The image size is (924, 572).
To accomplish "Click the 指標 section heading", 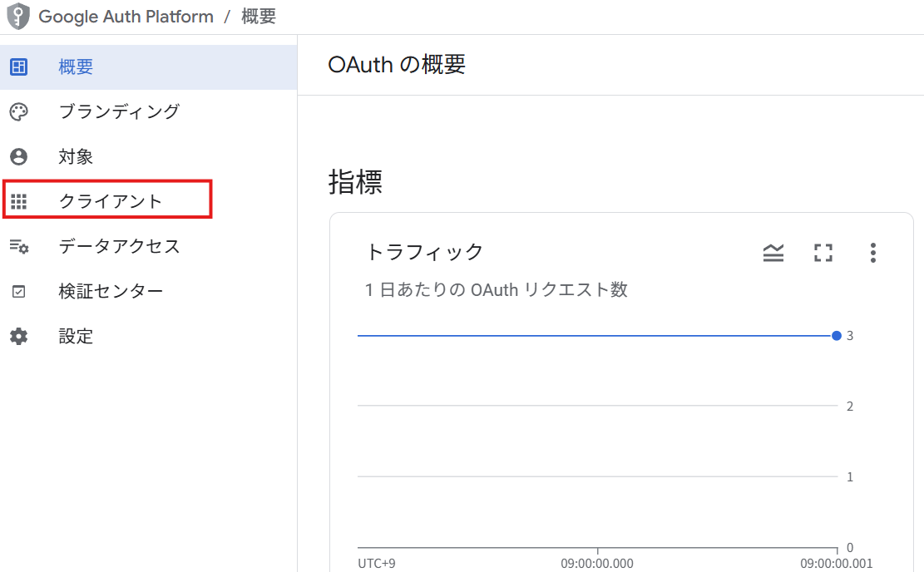I will tap(355, 181).
